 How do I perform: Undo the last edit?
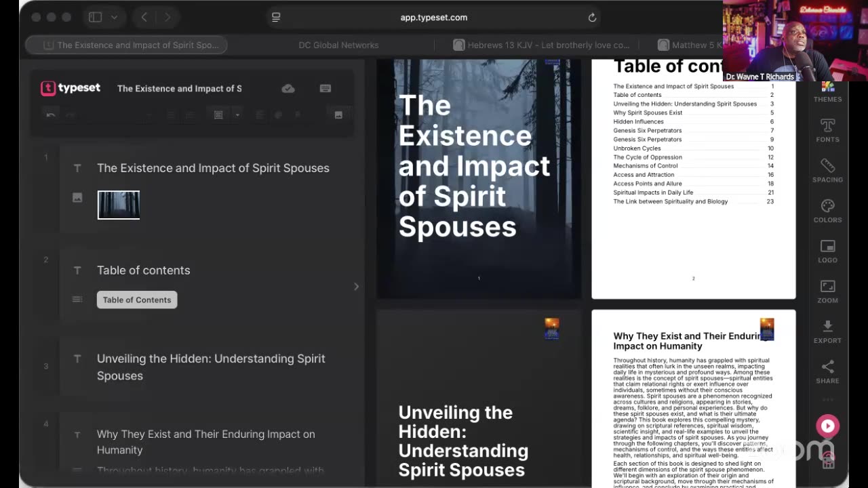[51, 115]
